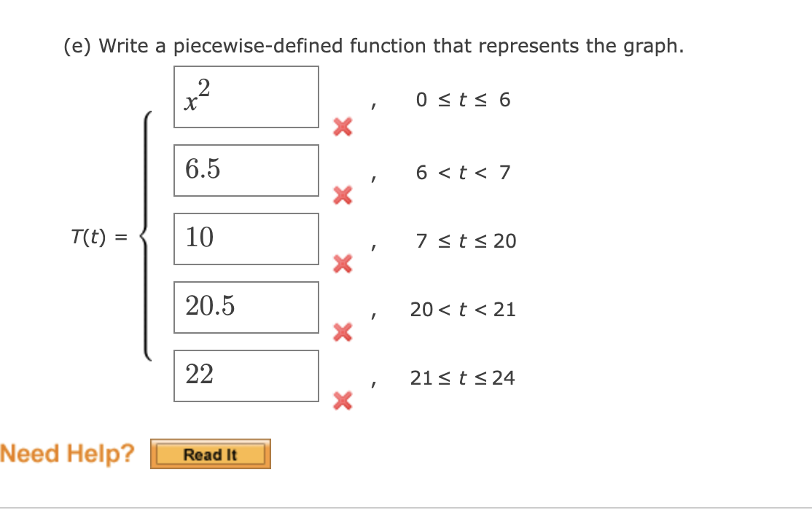Screen dimensions: 812x510
Task: Select the answer box containing x²
Action: coord(246,97)
